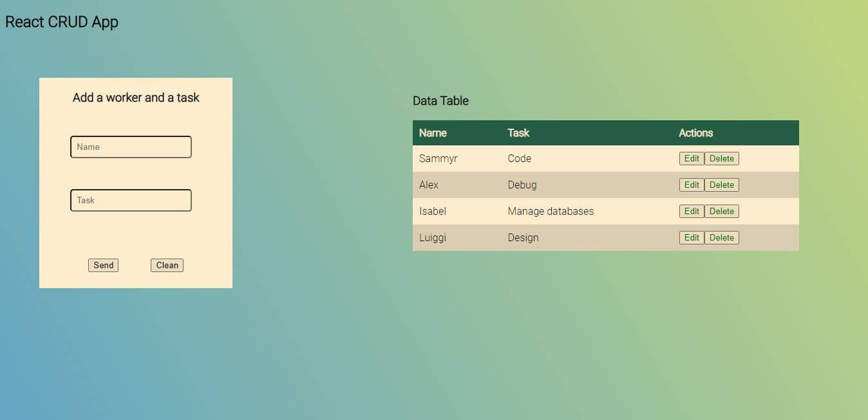This screenshot has height=420, width=868.
Task: Click the Task column header in the table
Action: pos(518,133)
